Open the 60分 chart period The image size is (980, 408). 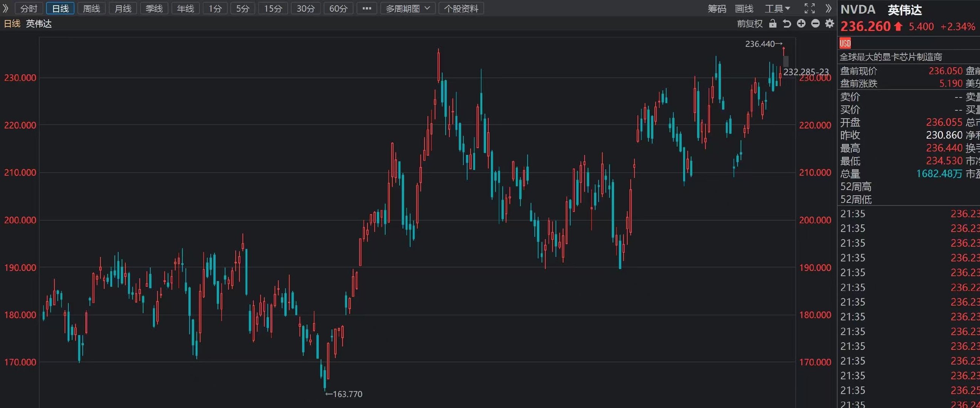click(339, 8)
